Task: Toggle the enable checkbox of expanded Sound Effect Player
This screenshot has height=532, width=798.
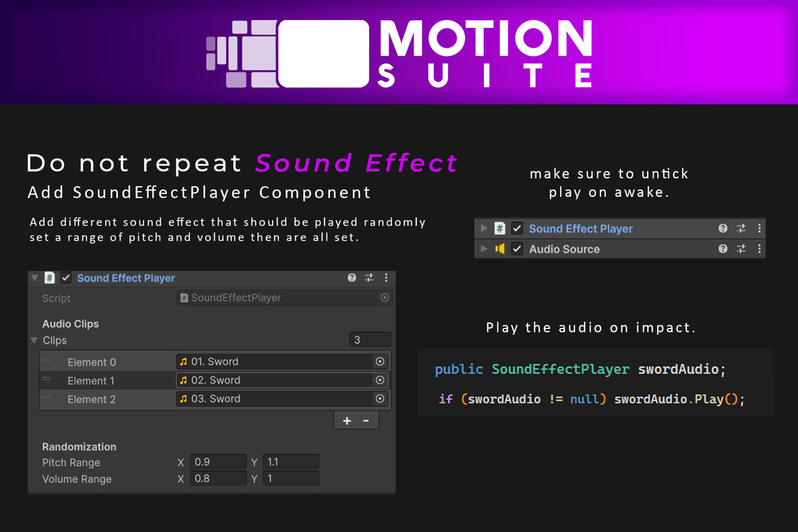Action: (66, 278)
